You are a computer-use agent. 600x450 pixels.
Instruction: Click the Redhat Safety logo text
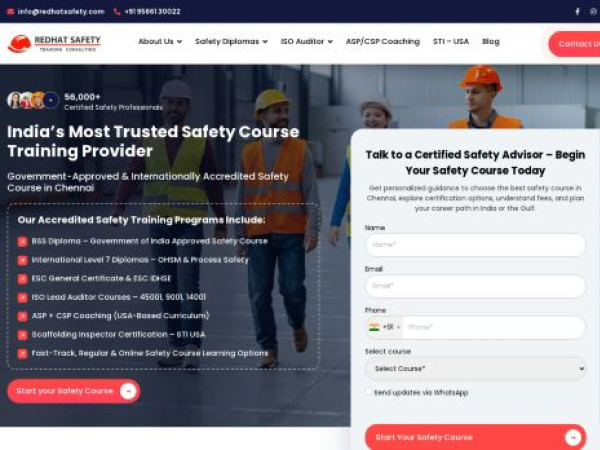(x=68, y=43)
